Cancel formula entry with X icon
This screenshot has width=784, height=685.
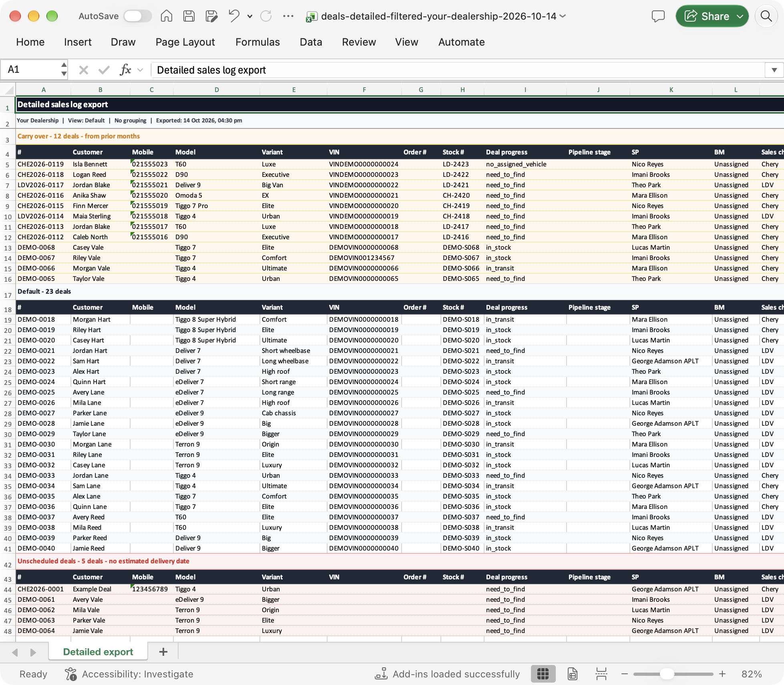click(x=84, y=70)
